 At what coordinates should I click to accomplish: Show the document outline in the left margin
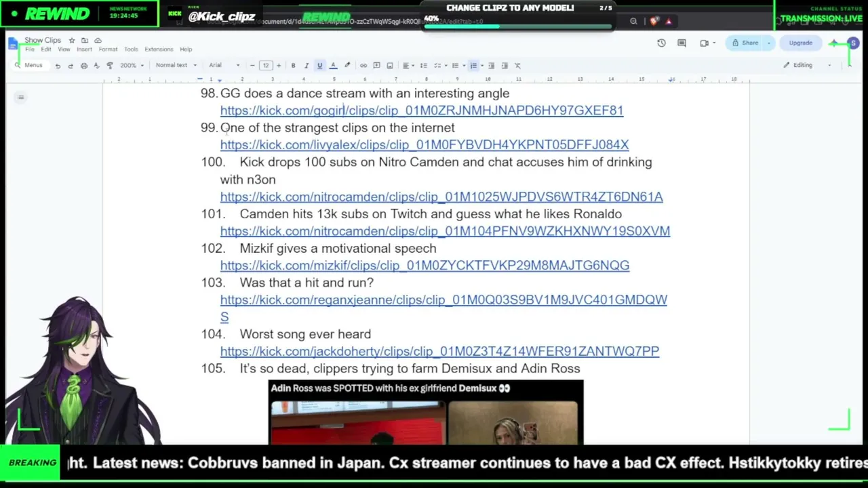21,98
